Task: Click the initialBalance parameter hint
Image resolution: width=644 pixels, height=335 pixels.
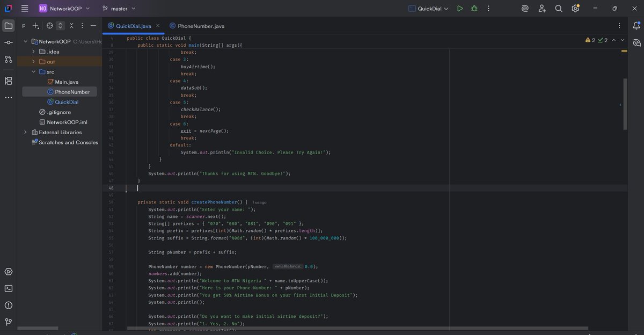Action: [x=288, y=266]
